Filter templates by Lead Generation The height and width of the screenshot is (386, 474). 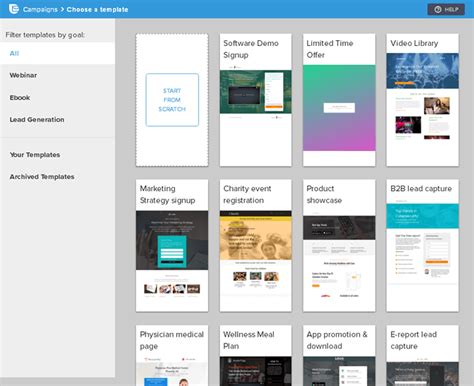57,120
